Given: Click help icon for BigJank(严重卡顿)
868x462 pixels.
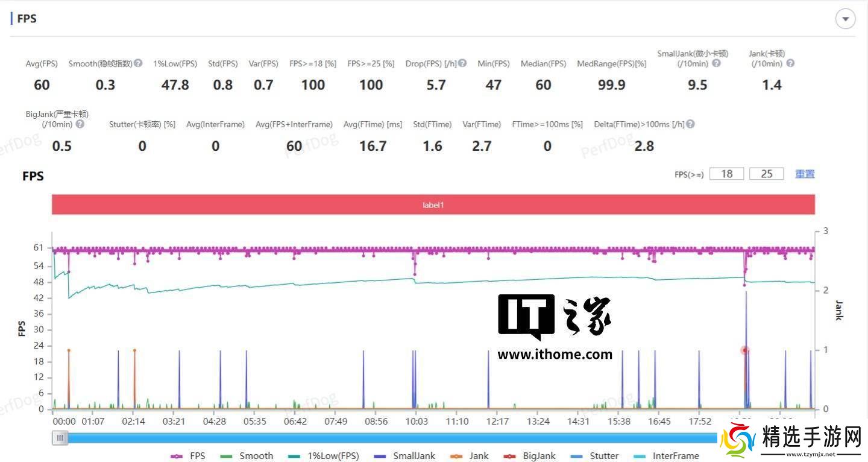Looking at the screenshot, I should tap(80, 124).
